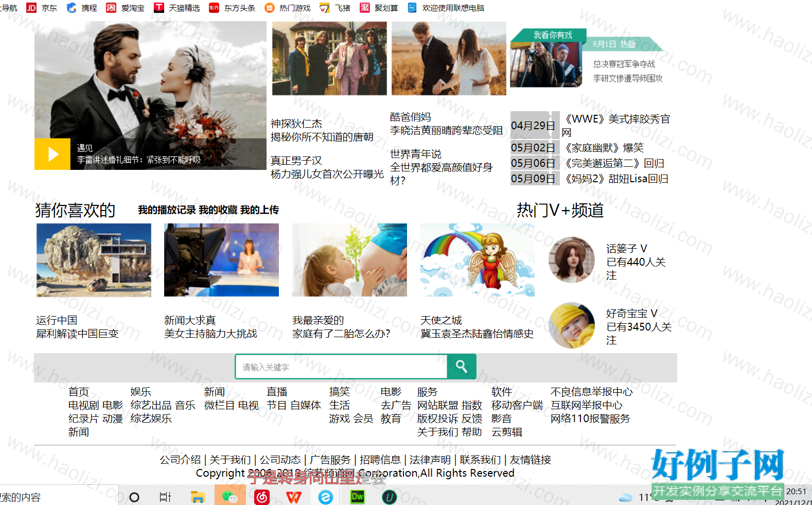The image size is (812, 505).
Task: Open the 《完美邂逅第二》回归 schedule link
Action: pyautogui.click(x=613, y=163)
